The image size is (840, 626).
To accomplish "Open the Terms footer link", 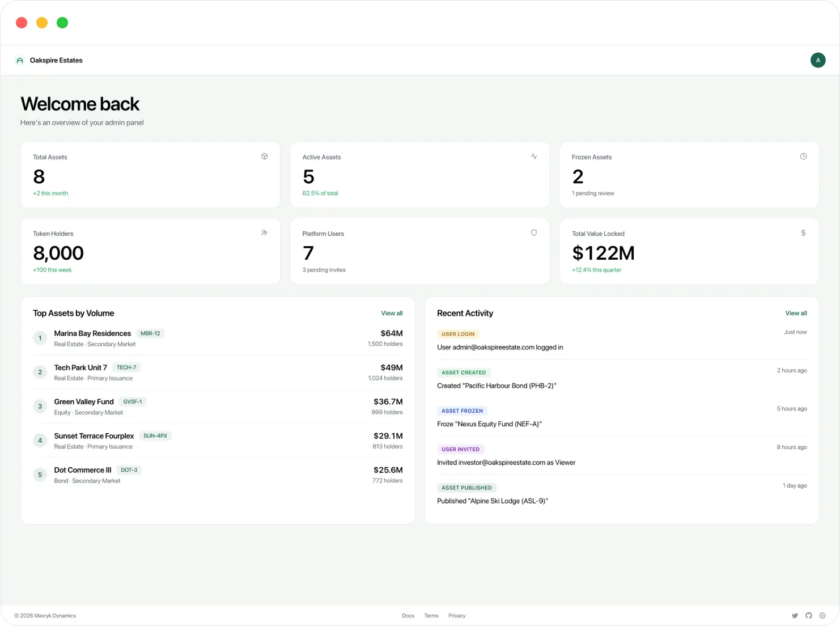I will [x=431, y=616].
